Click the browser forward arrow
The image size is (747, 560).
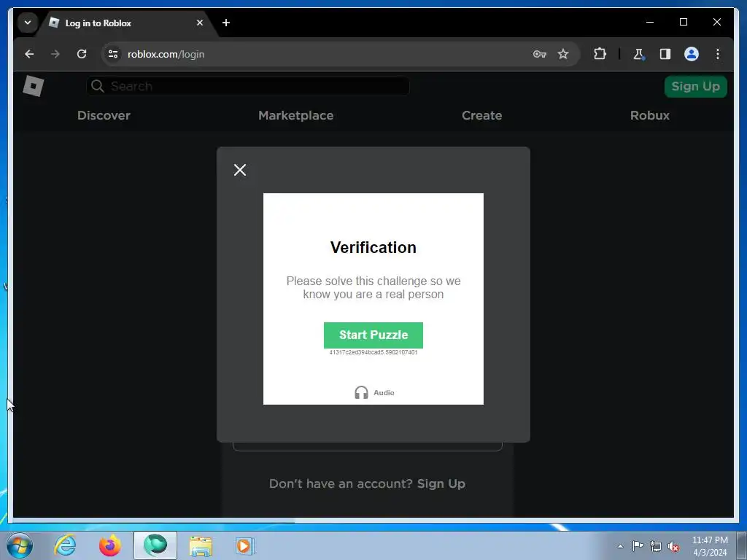[55, 54]
